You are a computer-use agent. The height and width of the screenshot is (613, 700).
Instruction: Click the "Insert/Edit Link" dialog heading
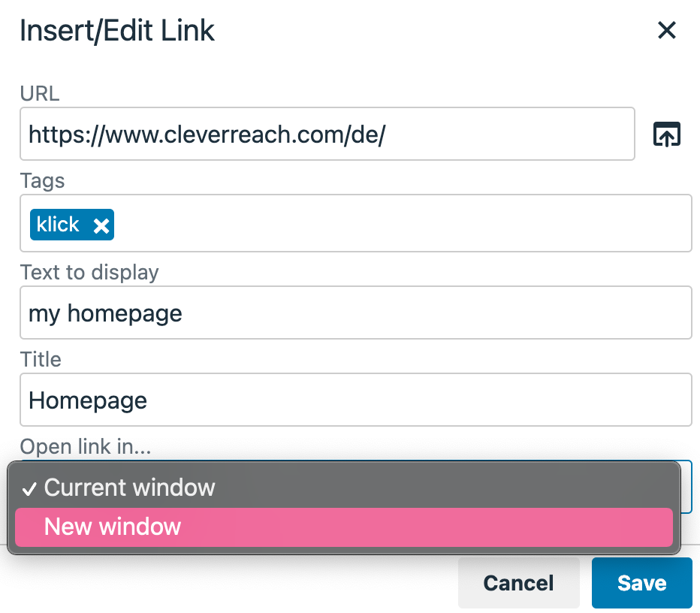pyautogui.click(x=117, y=31)
